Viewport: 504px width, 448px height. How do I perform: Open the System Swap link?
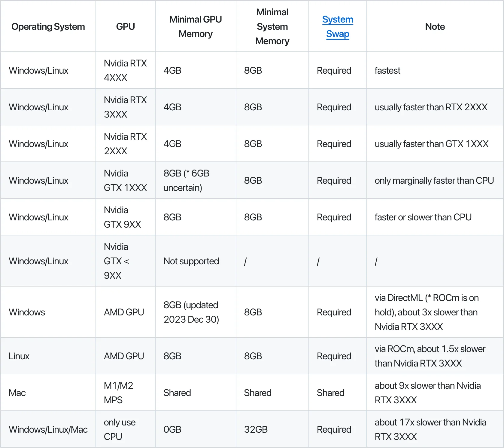click(338, 26)
